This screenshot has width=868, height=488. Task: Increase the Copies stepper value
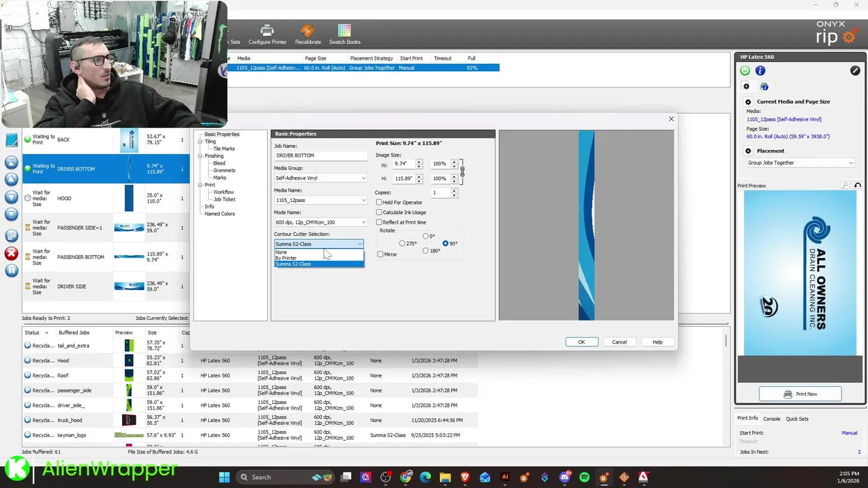[x=454, y=190]
